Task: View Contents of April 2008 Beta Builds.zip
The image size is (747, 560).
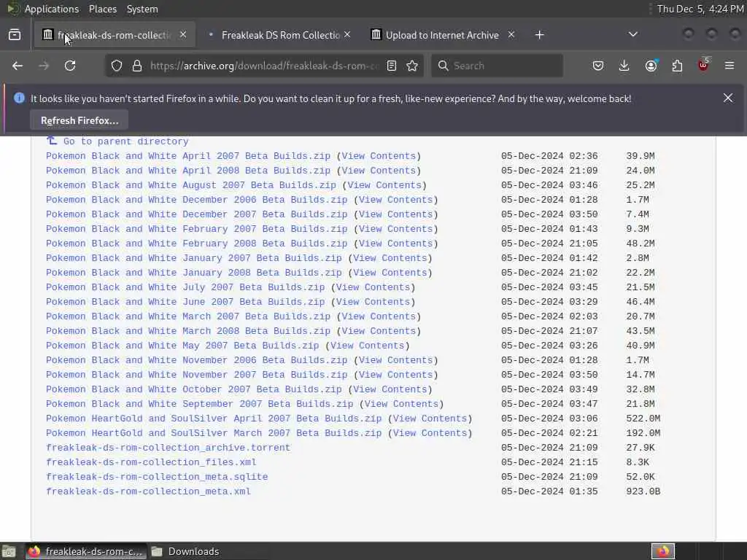Action: tap(379, 171)
